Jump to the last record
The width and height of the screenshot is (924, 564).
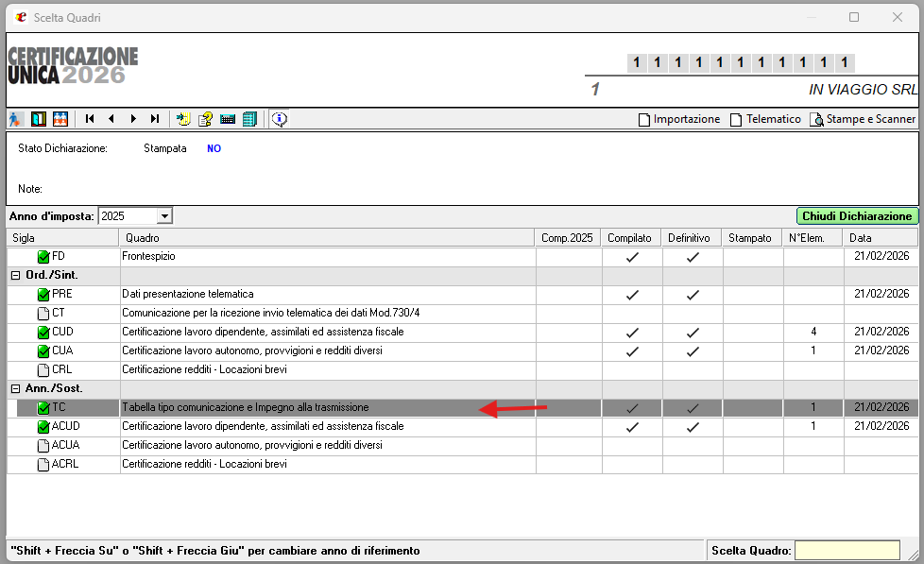click(154, 119)
